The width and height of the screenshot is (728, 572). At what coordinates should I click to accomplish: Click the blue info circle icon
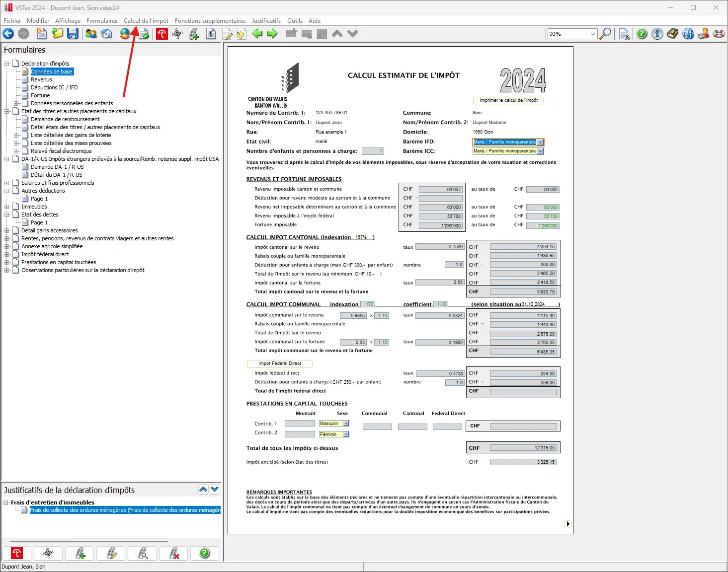[x=657, y=34]
